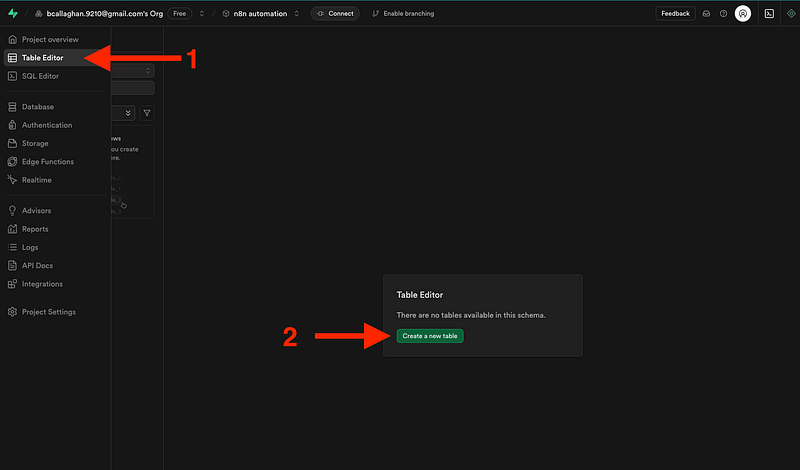Image resolution: width=800 pixels, height=470 pixels.
Task: Click the Feedback button
Action: click(675, 14)
